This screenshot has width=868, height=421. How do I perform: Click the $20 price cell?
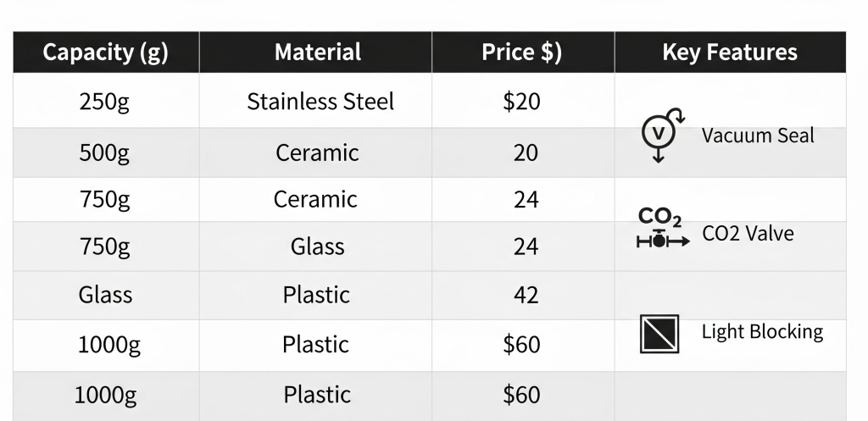[x=521, y=102]
